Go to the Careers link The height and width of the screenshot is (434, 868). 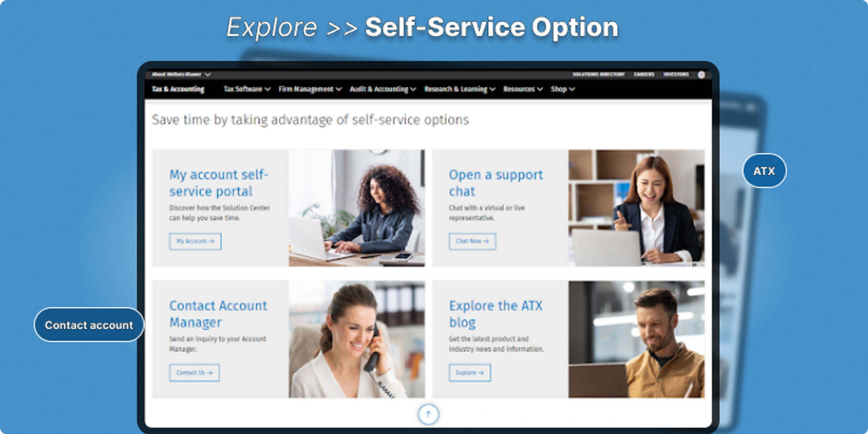[644, 75]
